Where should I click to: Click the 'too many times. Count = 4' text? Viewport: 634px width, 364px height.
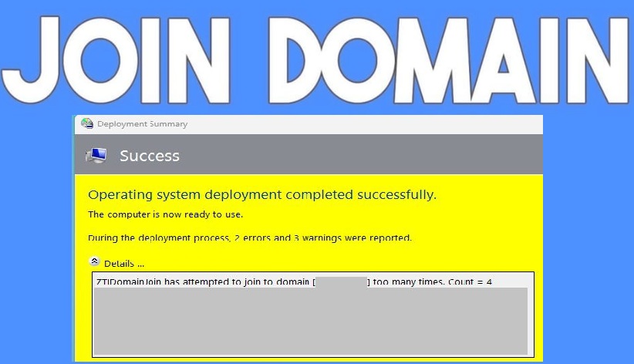[x=432, y=281]
